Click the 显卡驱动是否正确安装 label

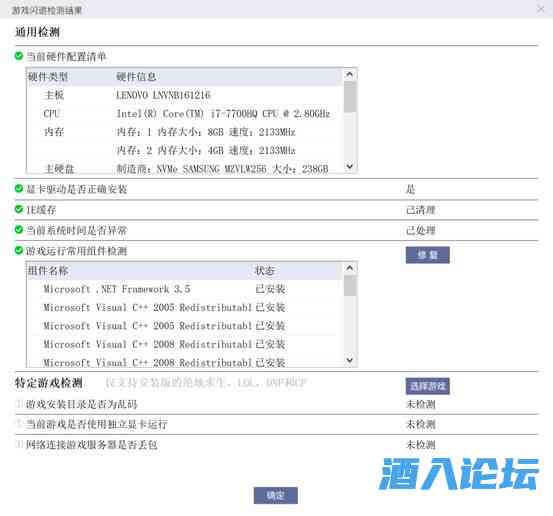(77, 189)
